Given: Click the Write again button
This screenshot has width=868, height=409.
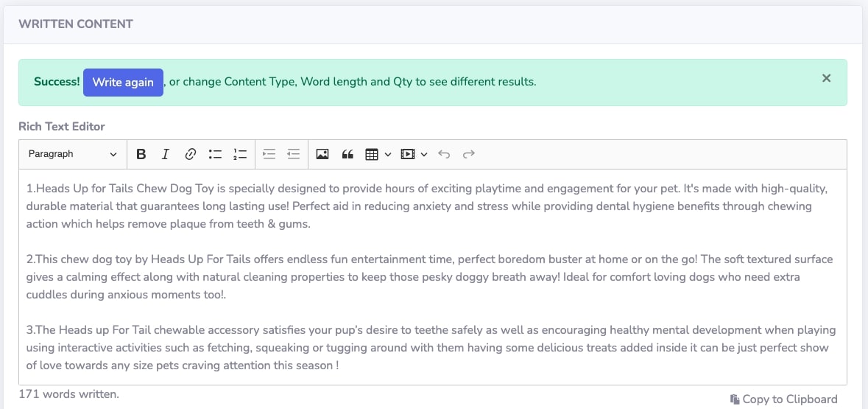Looking at the screenshot, I should (x=123, y=82).
